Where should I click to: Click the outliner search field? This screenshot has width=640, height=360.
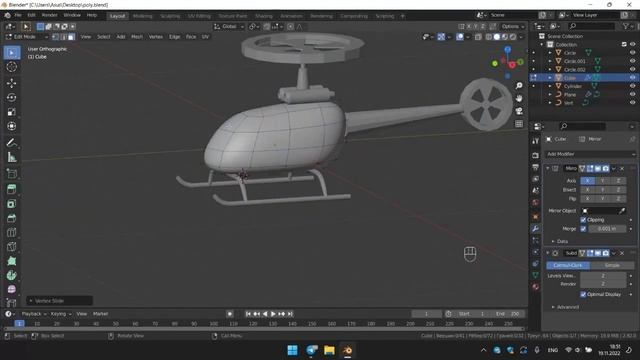coord(591,26)
